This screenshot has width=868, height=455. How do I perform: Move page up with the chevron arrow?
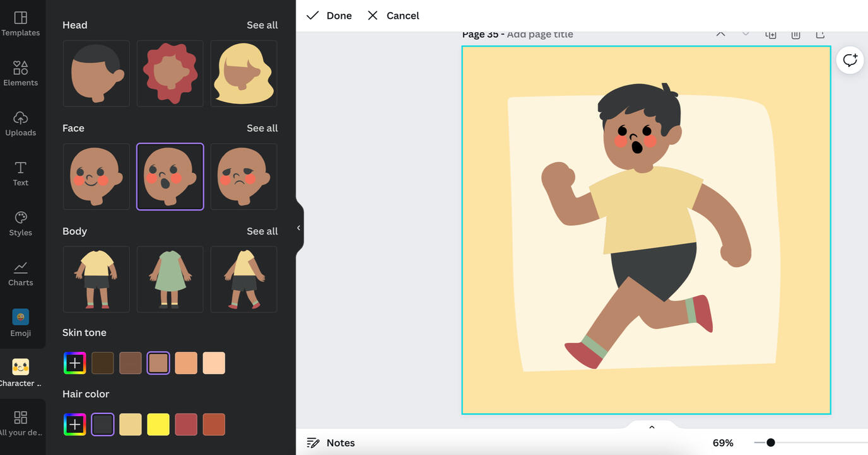(720, 34)
